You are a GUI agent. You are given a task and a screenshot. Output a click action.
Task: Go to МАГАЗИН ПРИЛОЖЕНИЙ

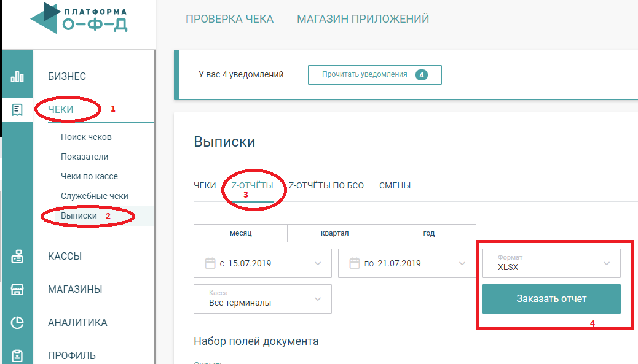click(362, 19)
